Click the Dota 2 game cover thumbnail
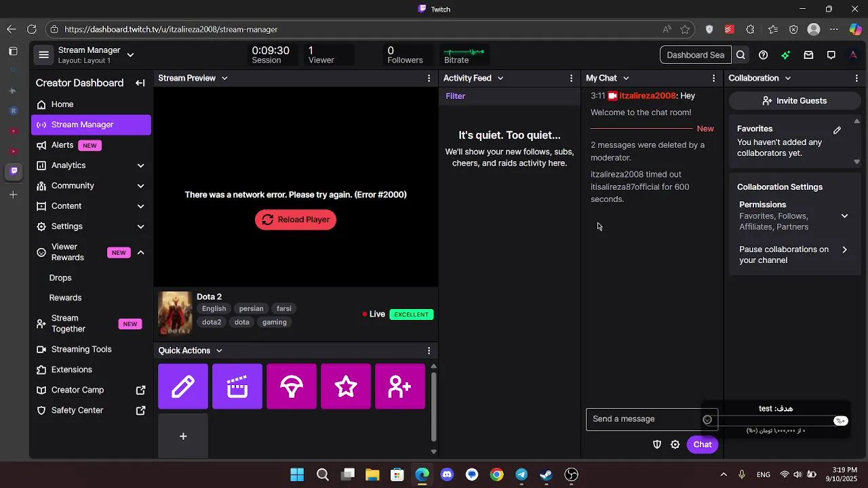 tap(175, 314)
